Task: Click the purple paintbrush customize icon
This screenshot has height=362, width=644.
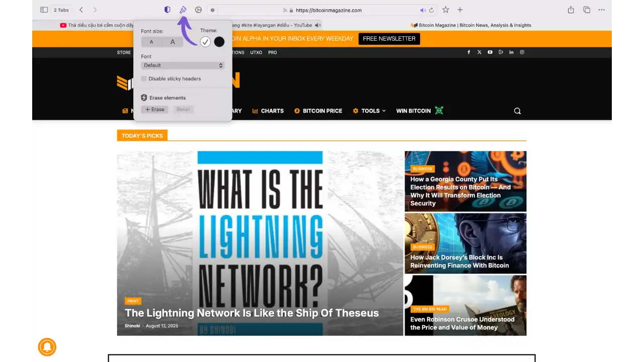Action: pos(183,10)
